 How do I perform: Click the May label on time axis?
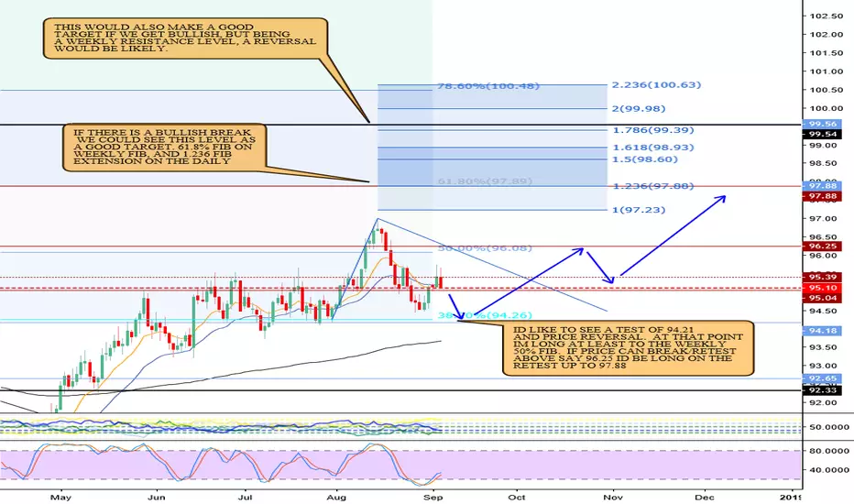pos(60,497)
